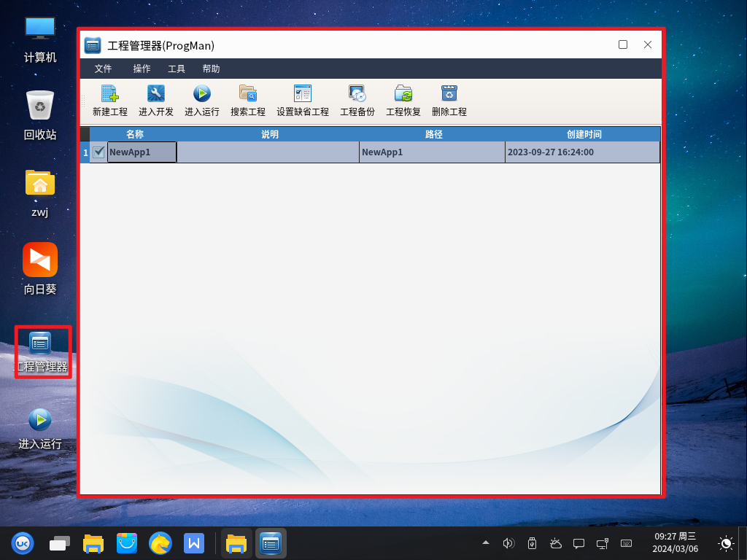
Task: Click the 创建时间 column header
Action: point(584,134)
